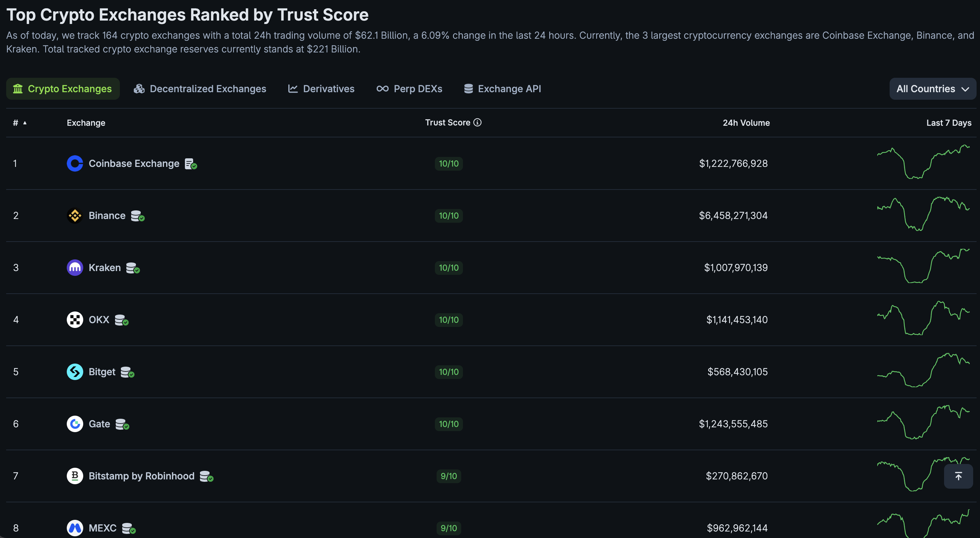
Task: Switch to the Decentralized Exchanges tab
Action: click(x=200, y=89)
